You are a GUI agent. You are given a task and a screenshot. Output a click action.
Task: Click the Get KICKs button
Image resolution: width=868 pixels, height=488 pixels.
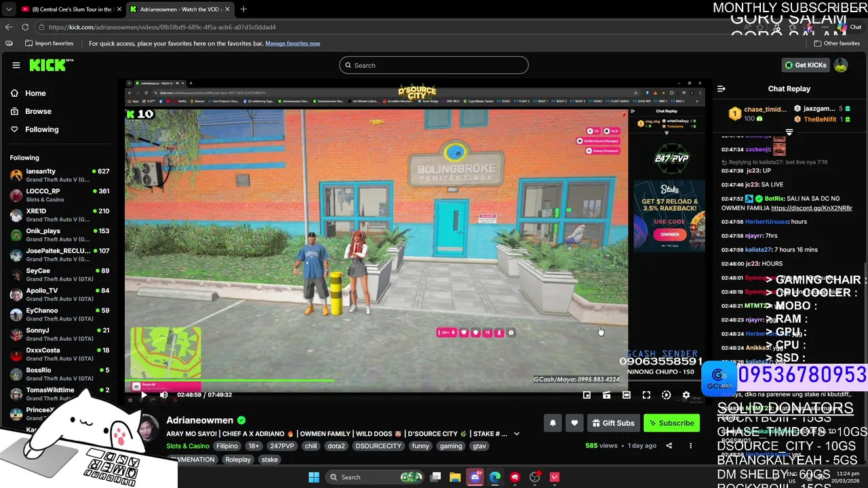point(805,65)
